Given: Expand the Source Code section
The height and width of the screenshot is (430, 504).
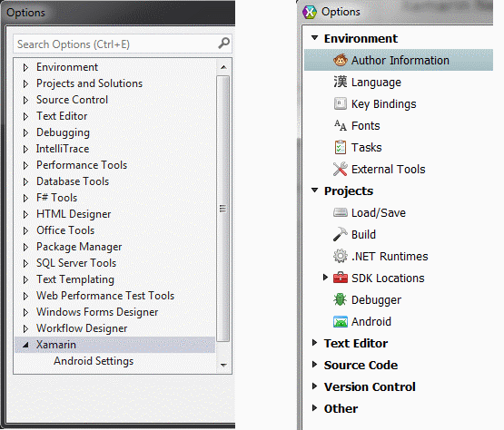Looking at the screenshot, I should pyautogui.click(x=315, y=365).
